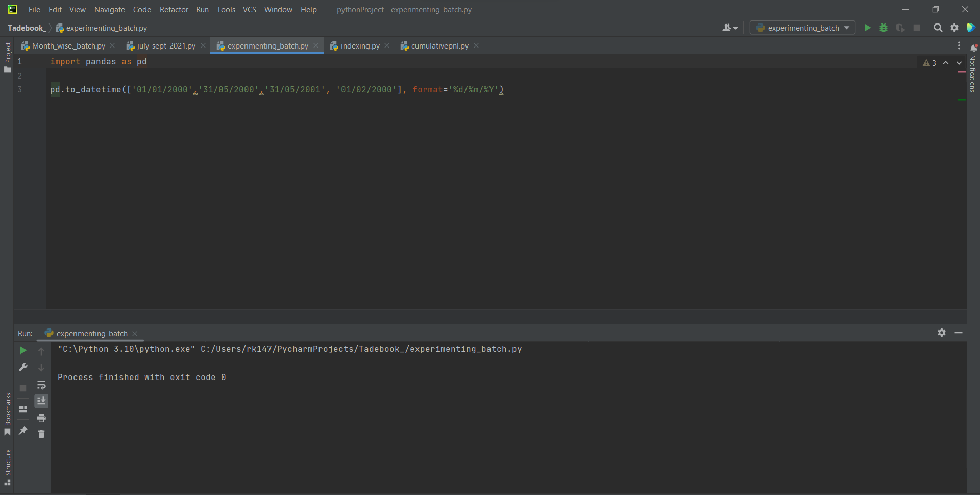Click the warnings indicator showing 3
Screen dimensions: 980x495
pyautogui.click(x=929, y=63)
